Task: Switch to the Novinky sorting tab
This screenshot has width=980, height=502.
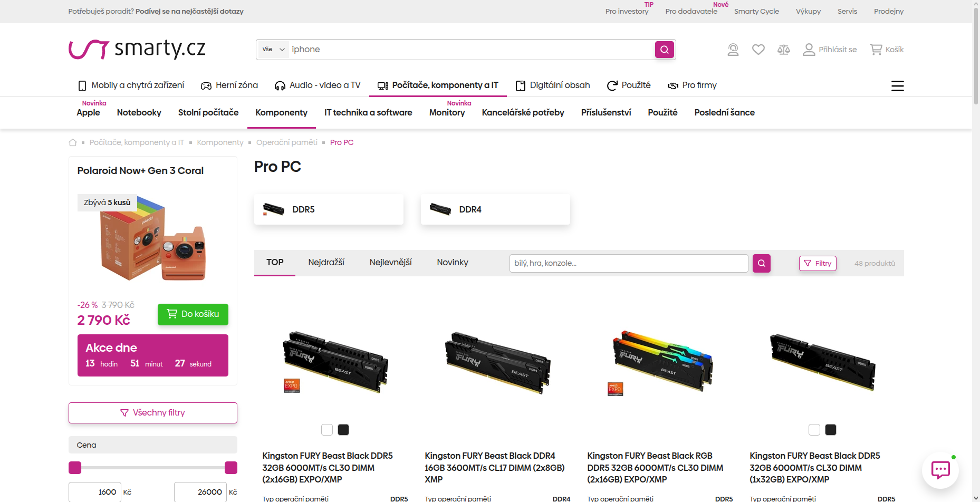Action: [453, 263]
